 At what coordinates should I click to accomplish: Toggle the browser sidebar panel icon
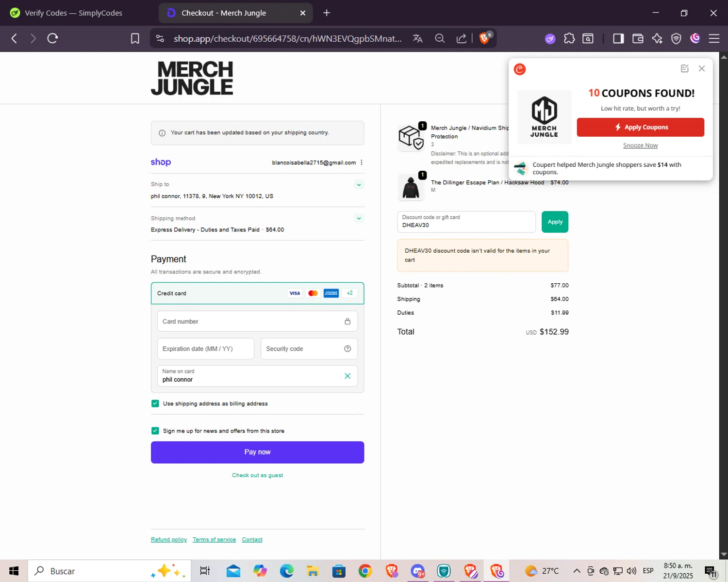click(618, 38)
